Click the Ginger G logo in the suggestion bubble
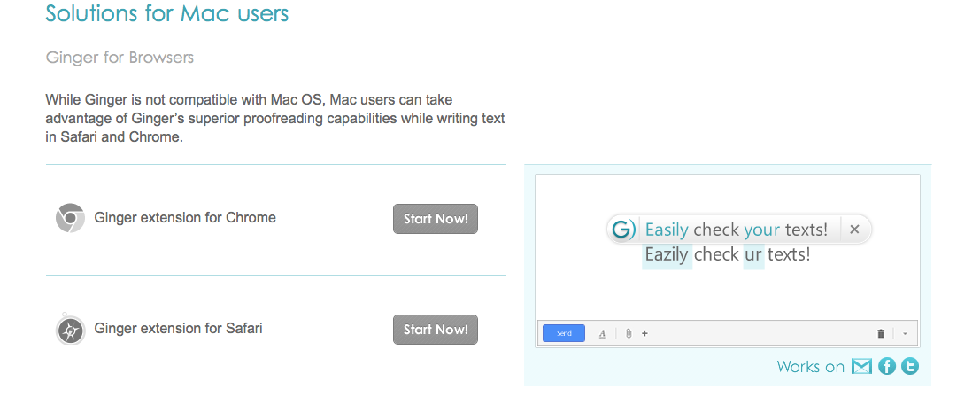Viewport: 980px width, 405px height. [x=623, y=230]
